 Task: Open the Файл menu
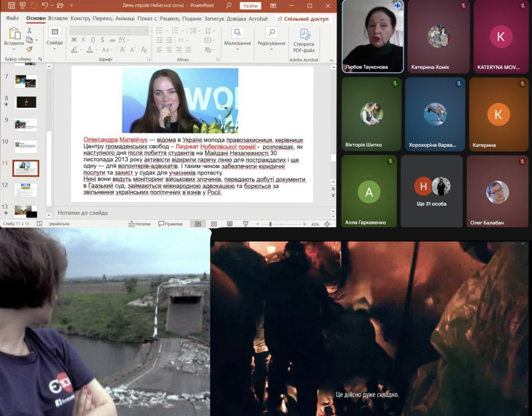click(x=12, y=18)
